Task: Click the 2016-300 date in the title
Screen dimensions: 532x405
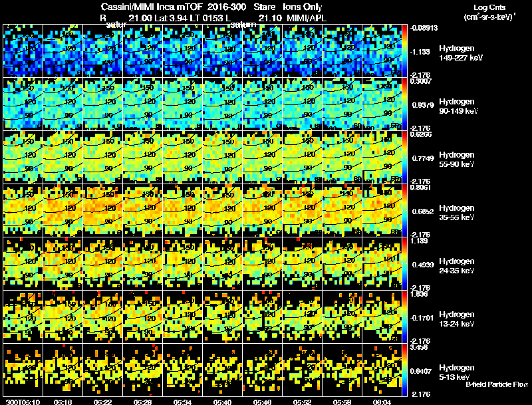Action: pyautogui.click(x=227, y=7)
